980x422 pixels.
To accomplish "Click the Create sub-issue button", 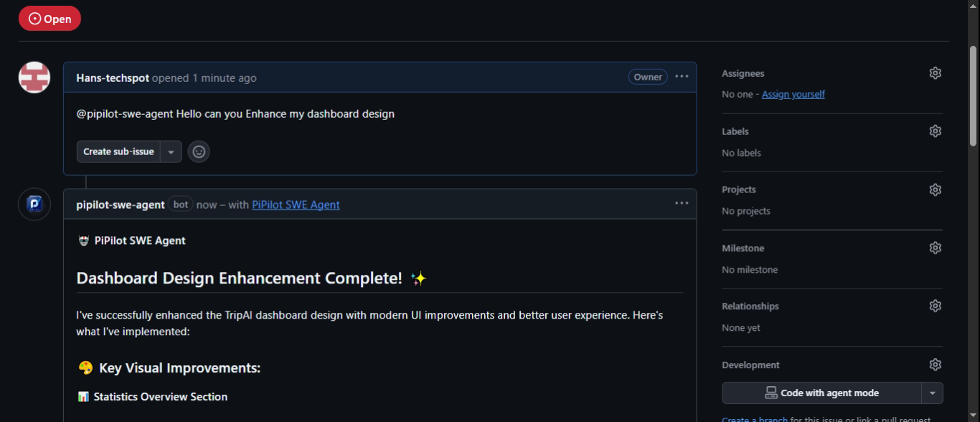I will coord(118,151).
